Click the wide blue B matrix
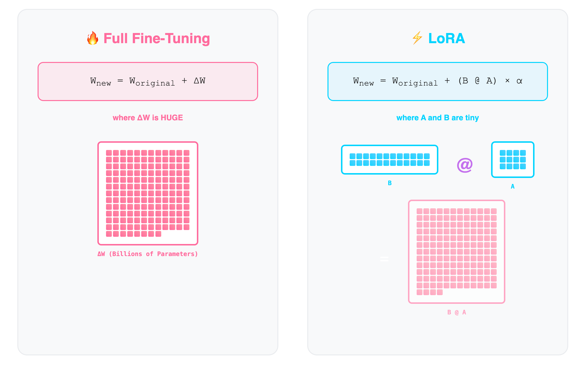 [390, 160]
